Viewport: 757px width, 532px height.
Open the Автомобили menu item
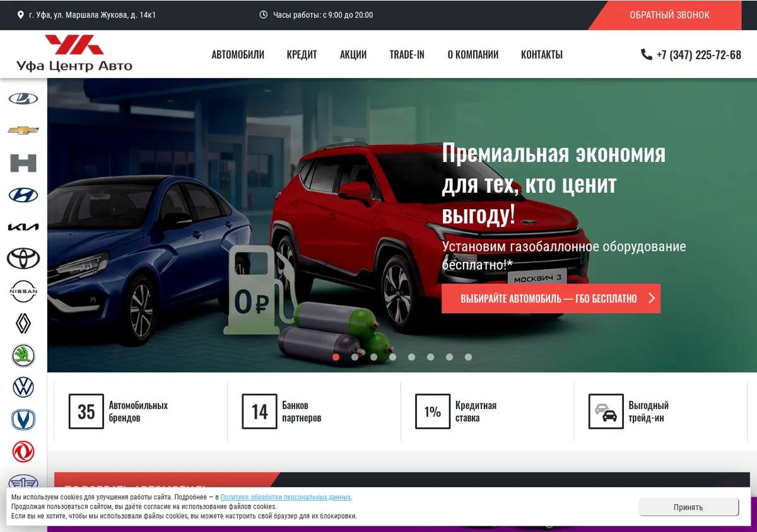coord(238,55)
